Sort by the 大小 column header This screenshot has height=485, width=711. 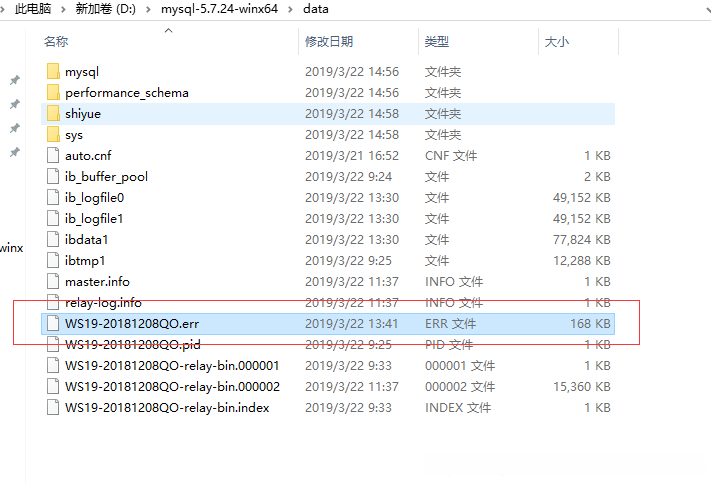(556, 42)
